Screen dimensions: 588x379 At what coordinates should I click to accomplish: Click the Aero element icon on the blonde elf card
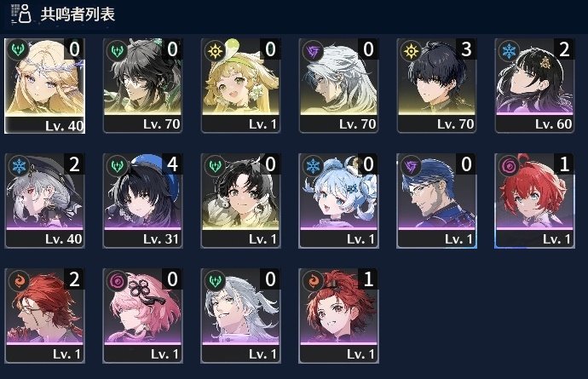pyautogui.click(x=17, y=49)
